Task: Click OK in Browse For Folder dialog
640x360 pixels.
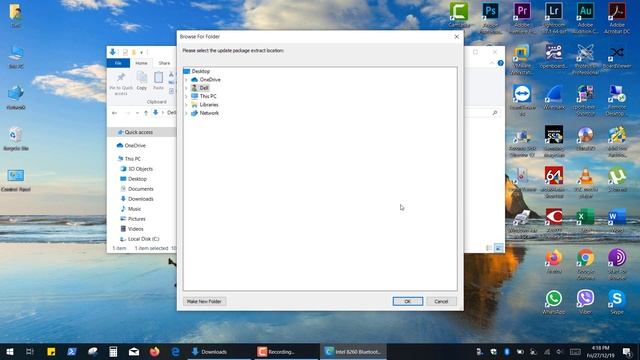Action: (x=407, y=301)
